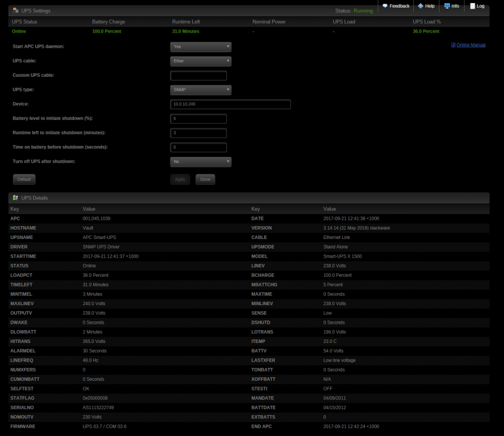Open the UPS type dropdown
Image resolution: width=504 pixels, height=436 pixels.
(201, 90)
